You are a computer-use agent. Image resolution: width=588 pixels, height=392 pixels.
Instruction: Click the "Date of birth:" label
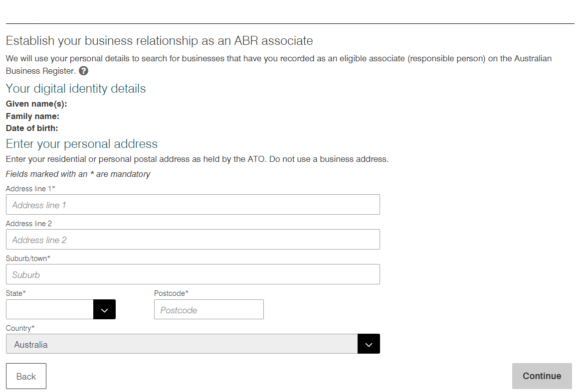[32, 128]
